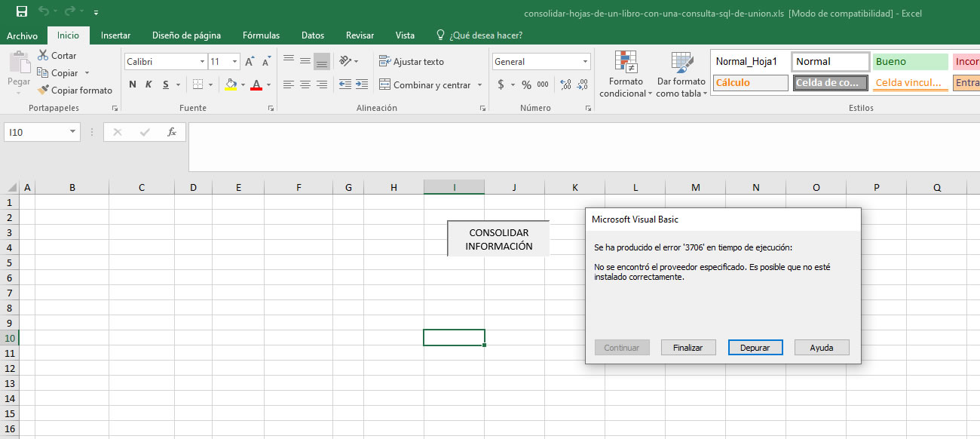Select the Copiar formato paintbrush
The height and width of the screenshot is (439, 980).
point(44,91)
